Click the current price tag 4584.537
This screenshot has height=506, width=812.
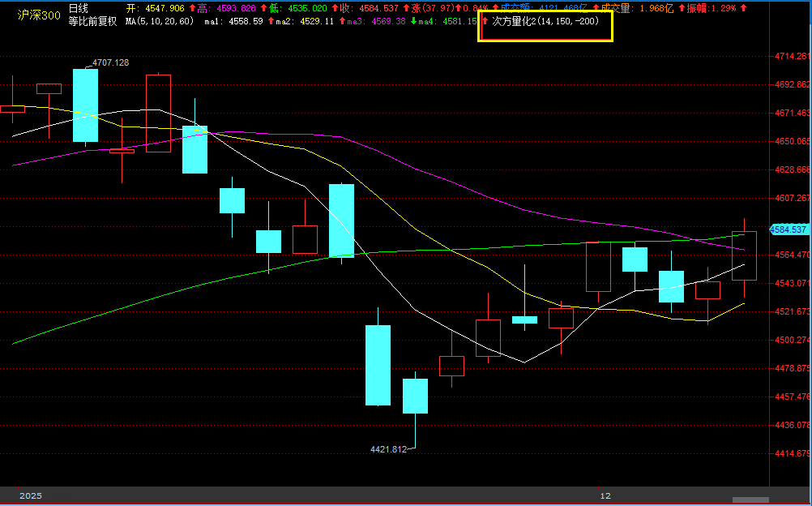pyautogui.click(x=788, y=229)
